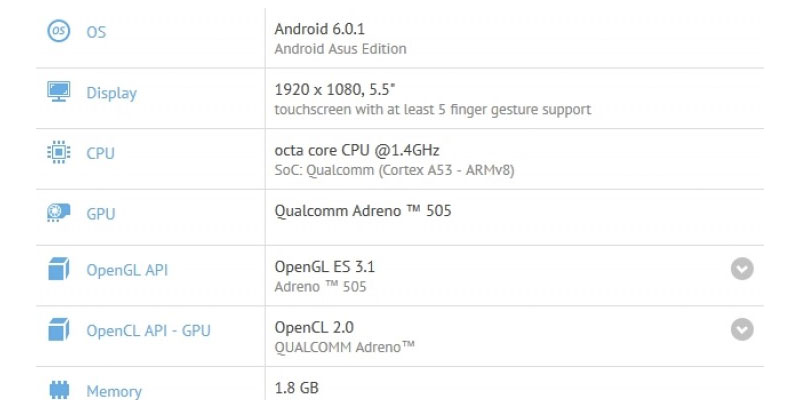Select the OpenCL API - GPU label

tap(148, 331)
